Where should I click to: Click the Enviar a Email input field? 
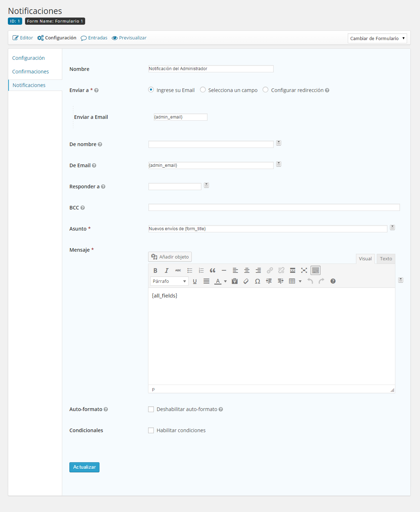(x=181, y=117)
